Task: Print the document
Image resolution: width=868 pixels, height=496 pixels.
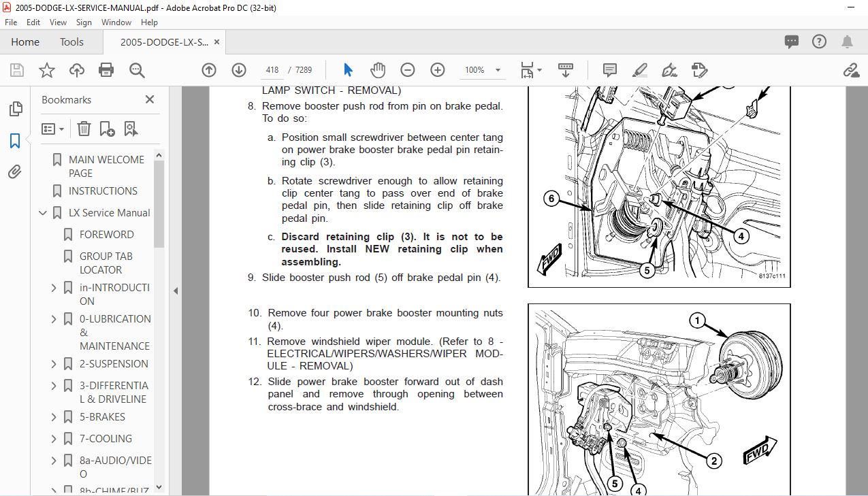Action: 106,70
